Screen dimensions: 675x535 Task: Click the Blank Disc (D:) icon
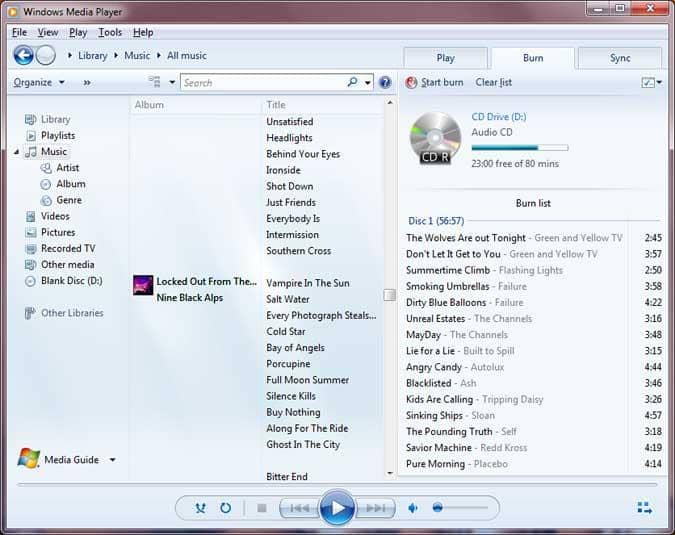point(31,281)
